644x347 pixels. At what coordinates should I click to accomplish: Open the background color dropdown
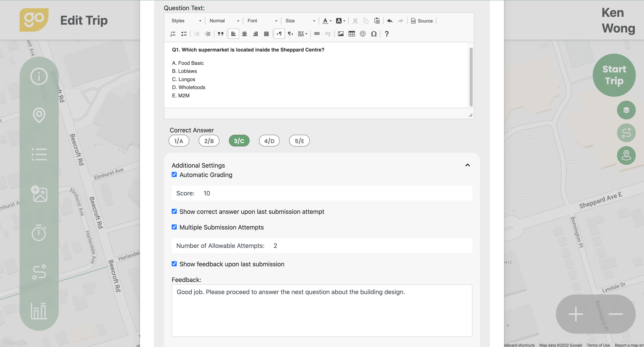pyautogui.click(x=341, y=21)
